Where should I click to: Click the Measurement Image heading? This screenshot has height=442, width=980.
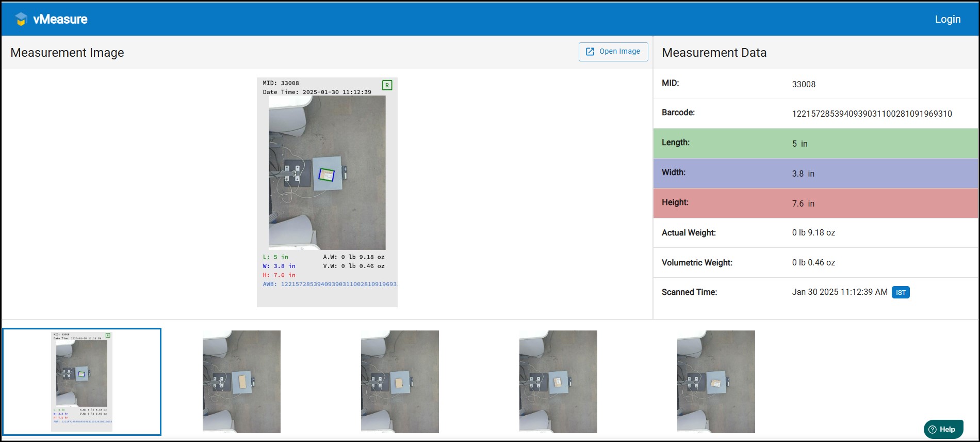click(x=67, y=53)
